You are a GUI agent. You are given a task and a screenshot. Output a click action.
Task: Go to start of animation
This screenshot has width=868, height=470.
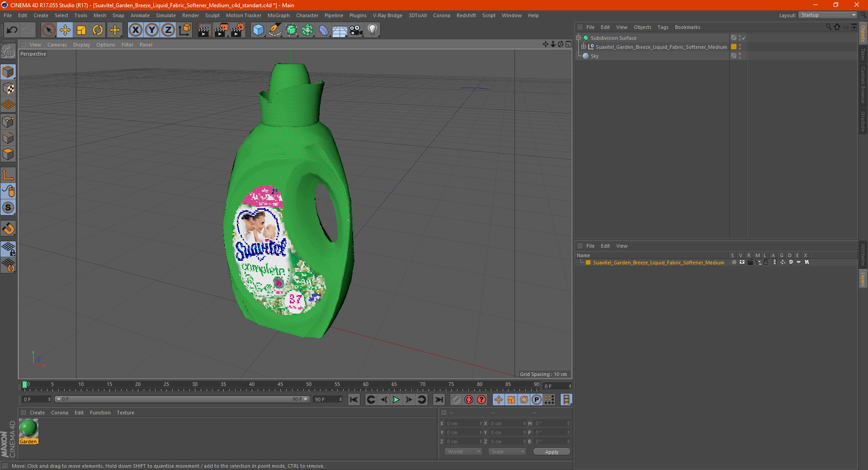(354, 399)
